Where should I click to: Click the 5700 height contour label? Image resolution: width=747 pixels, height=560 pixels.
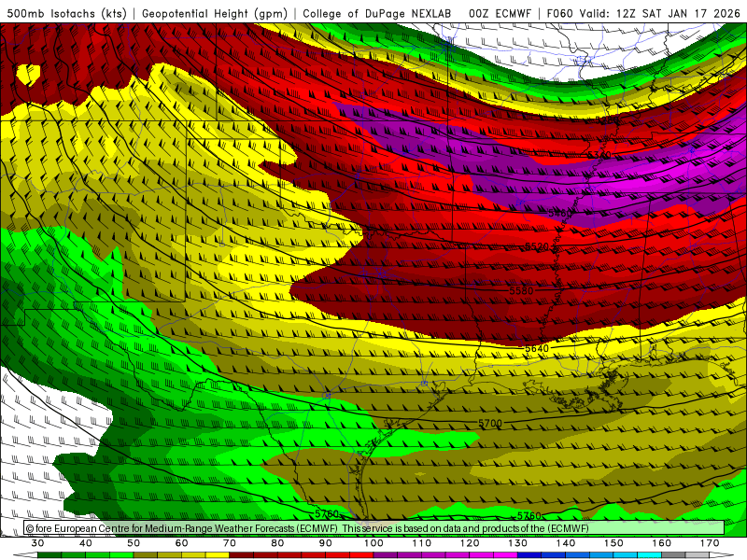[490, 423]
